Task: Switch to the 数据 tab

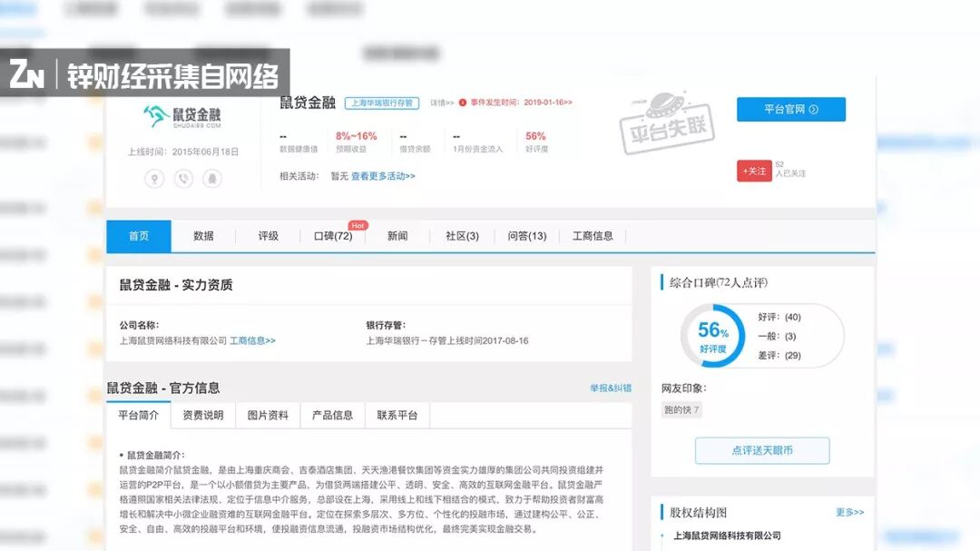Action: [203, 236]
